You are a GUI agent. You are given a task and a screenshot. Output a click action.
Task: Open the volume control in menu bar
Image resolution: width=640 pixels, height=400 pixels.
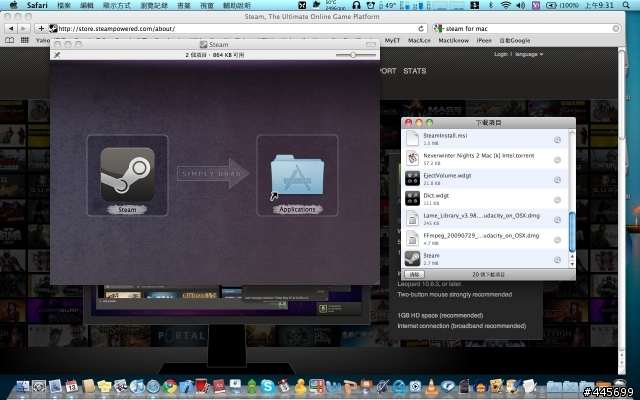(x=520, y=5)
